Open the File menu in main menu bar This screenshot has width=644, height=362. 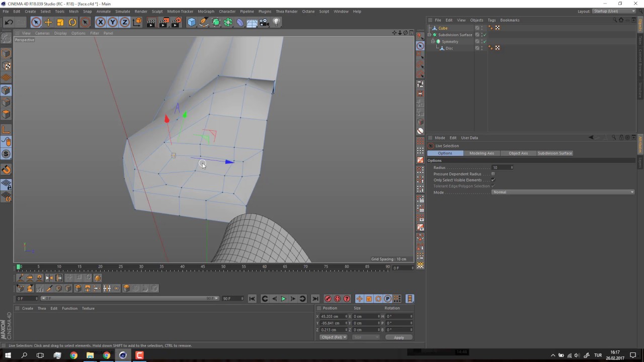click(x=6, y=11)
